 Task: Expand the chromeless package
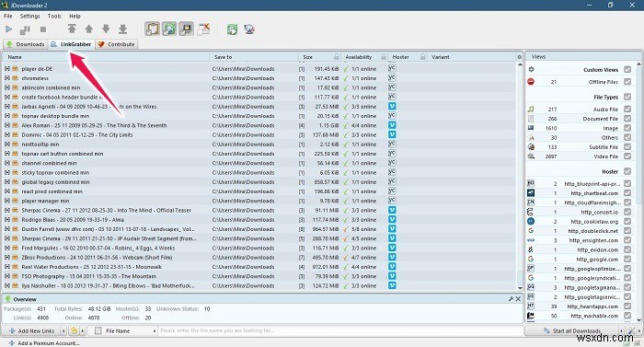click(7, 78)
